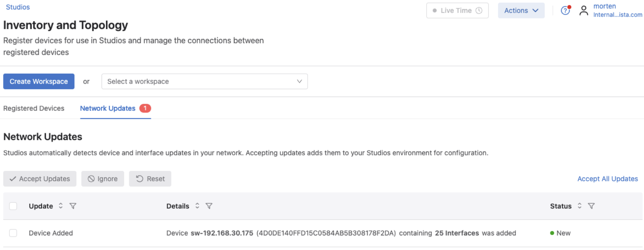This screenshot has width=644, height=250.
Task: Switch to the Registered Devices tab
Action: coord(34,108)
